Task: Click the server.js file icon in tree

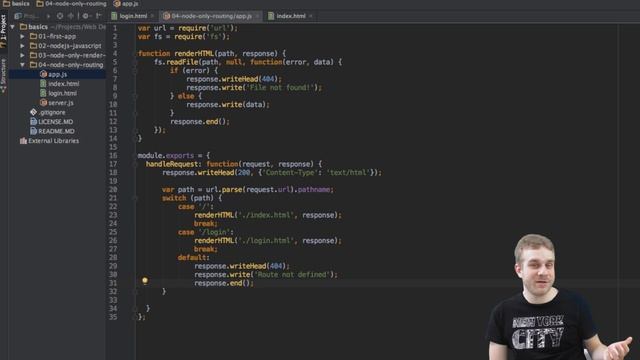Action: click(x=43, y=103)
